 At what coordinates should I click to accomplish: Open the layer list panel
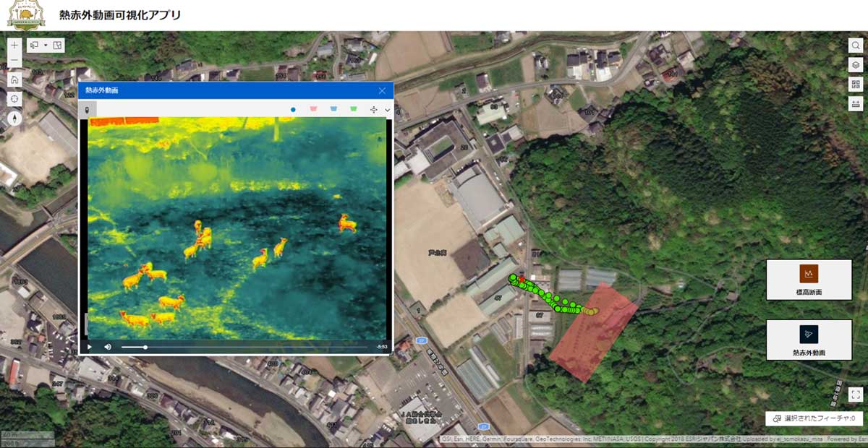coord(854,64)
